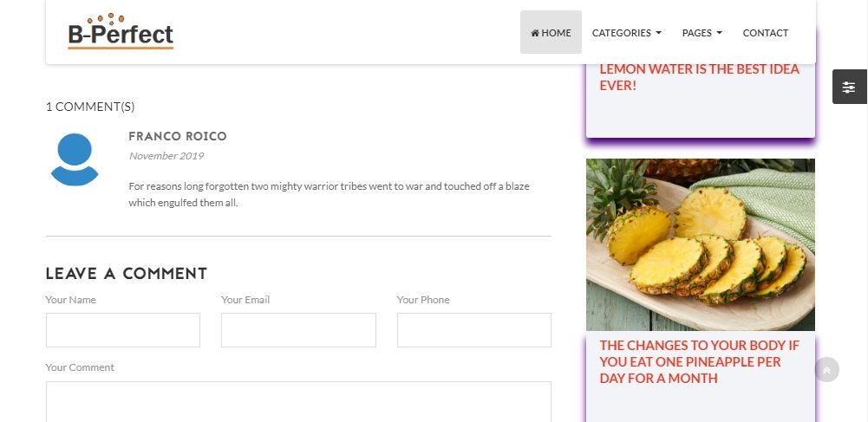Click into the Your Comment text area
This screenshot has height=422, width=868.
point(298,401)
